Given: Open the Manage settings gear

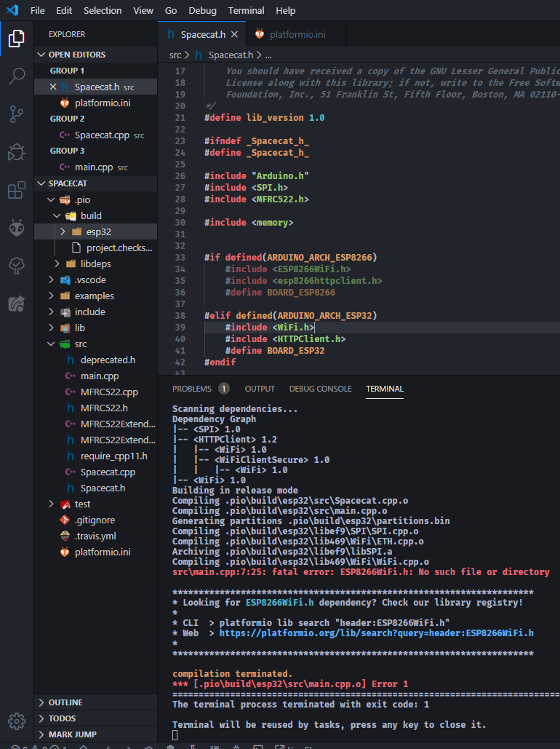Looking at the screenshot, I should (x=16, y=721).
